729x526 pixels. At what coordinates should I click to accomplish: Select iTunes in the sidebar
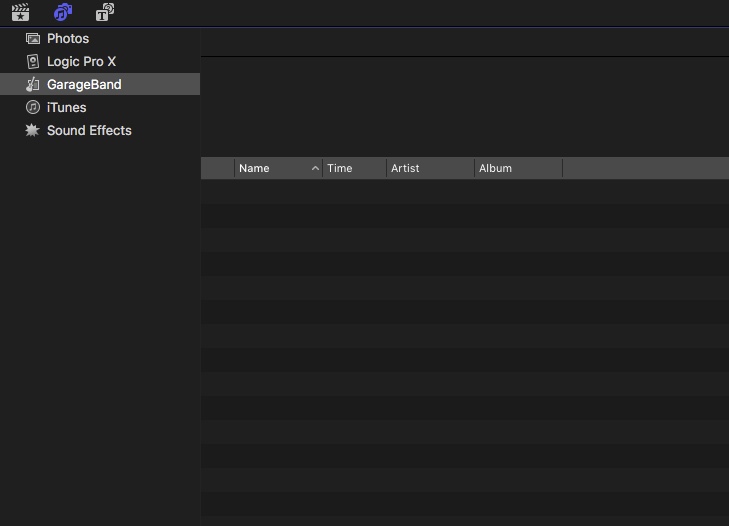tap(100, 107)
